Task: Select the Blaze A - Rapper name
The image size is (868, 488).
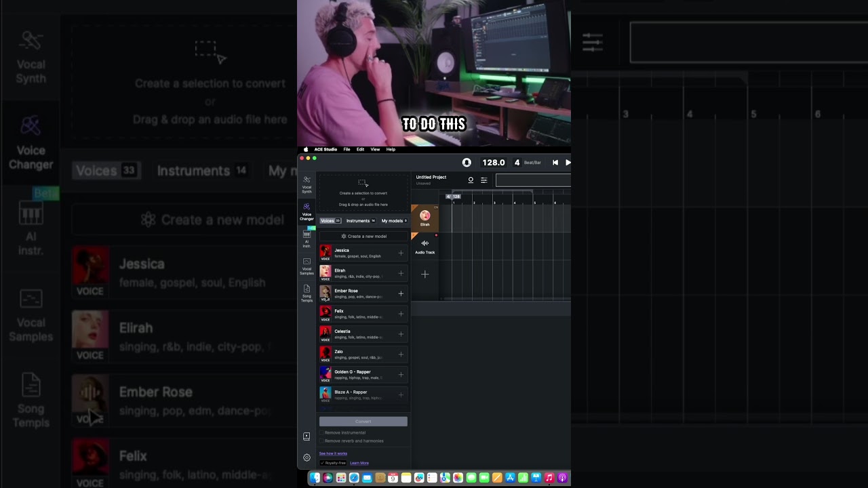Action: click(x=351, y=392)
